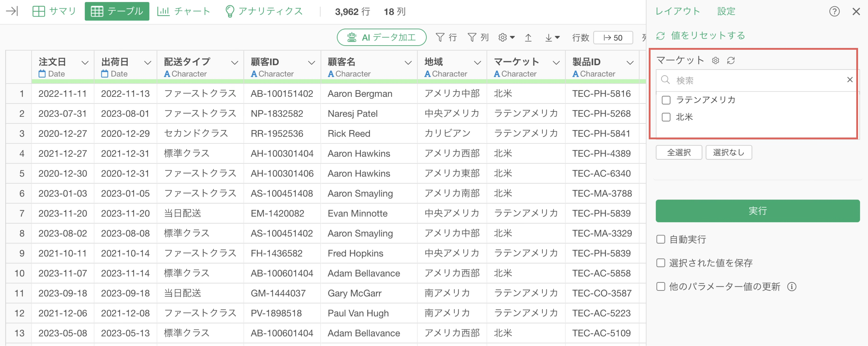Click the table settings gear icon

502,38
